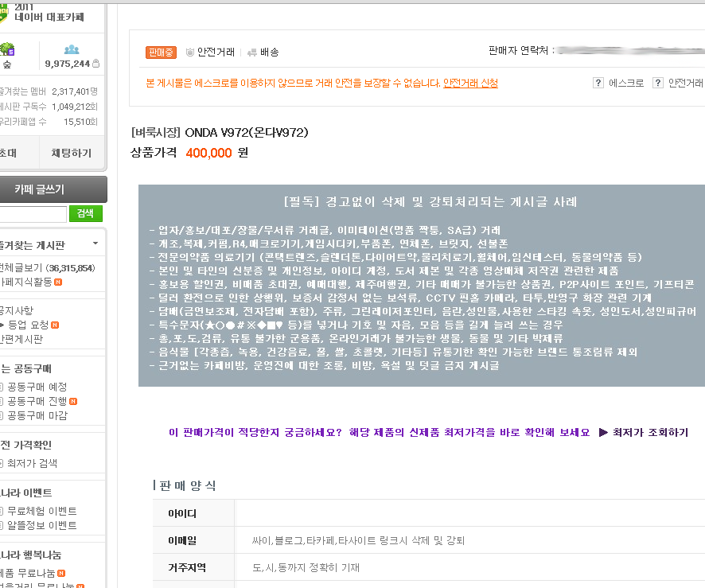The height and width of the screenshot is (588, 705).
Task: Open 전체글보기 board link
Action: [x=47, y=268]
